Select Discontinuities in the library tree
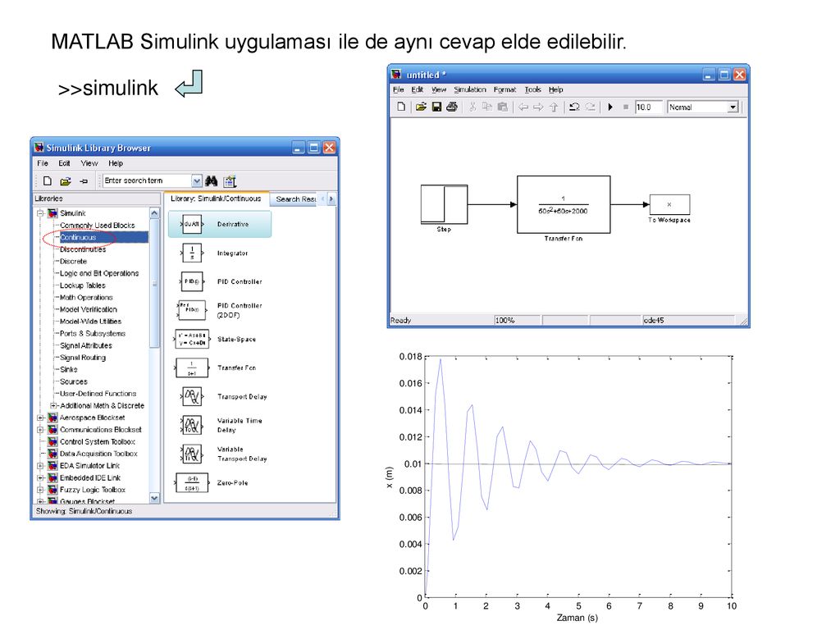The height and width of the screenshot is (630, 840). pyautogui.click(x=83, y=249)
